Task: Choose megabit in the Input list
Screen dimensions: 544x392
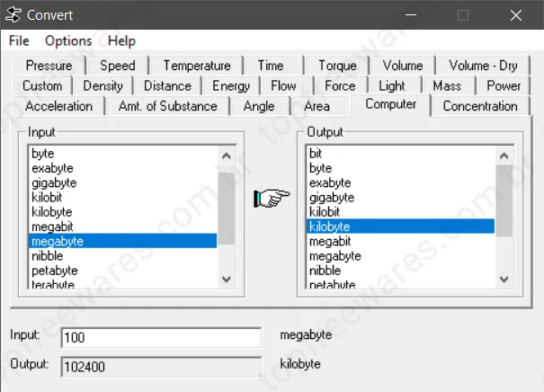Action: tap(123, 227)
